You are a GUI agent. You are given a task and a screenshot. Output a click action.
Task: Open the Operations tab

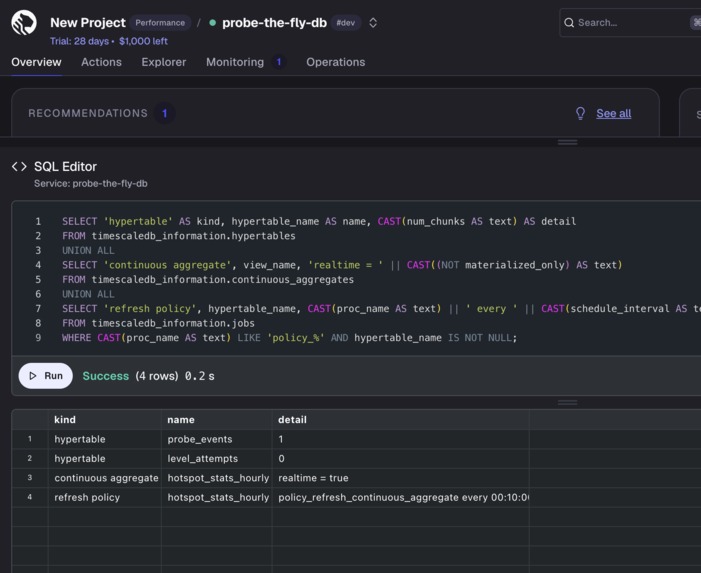pyautogui.click(x=336, y=62)
